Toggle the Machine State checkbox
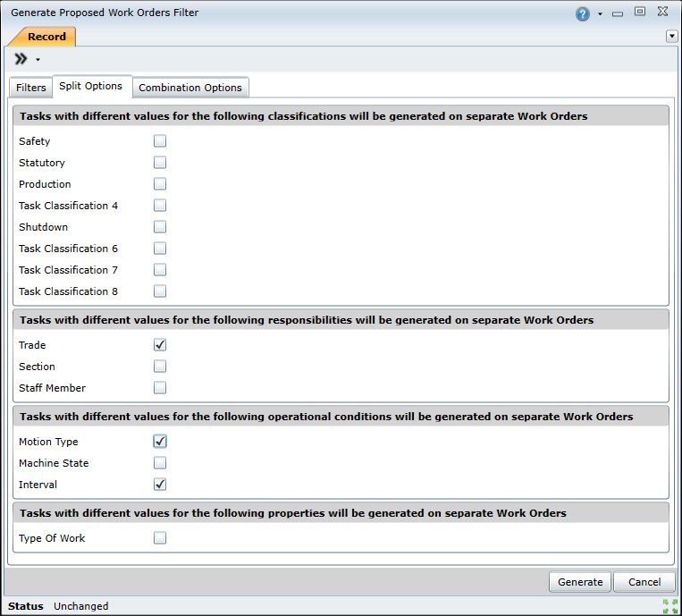The width and height of the screenshot is (682, 616). 160,463
